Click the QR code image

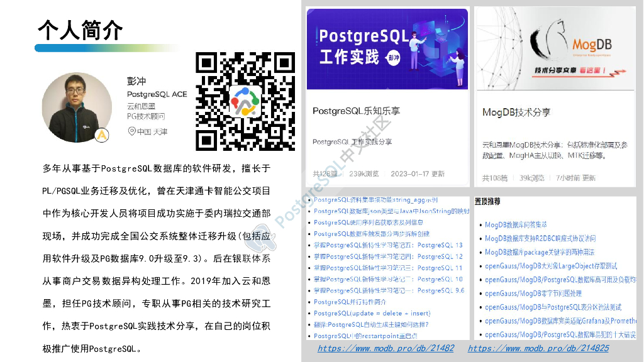[245, 101]
